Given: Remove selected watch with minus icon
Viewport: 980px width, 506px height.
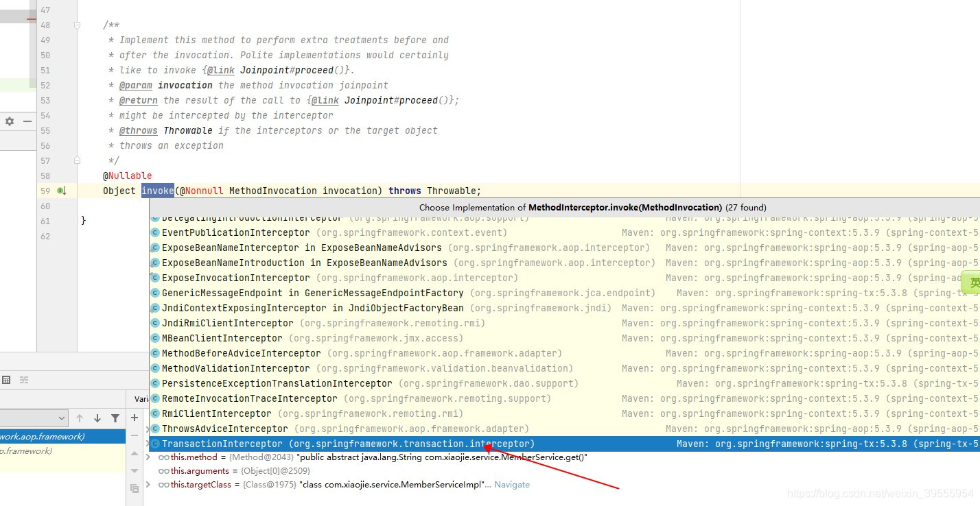Looking at the screenshot, I should coord(135,435).
